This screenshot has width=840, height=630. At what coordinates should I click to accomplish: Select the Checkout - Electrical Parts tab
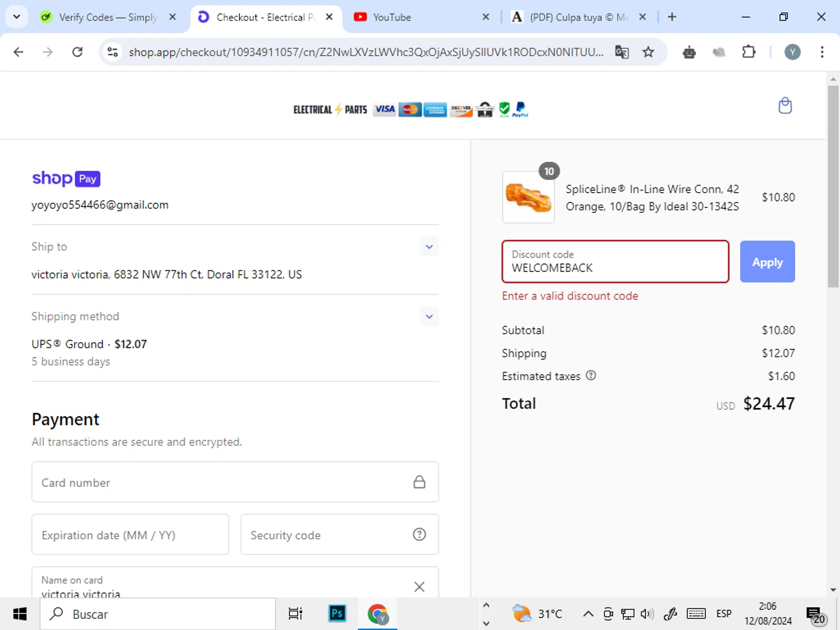coord(265,17)
